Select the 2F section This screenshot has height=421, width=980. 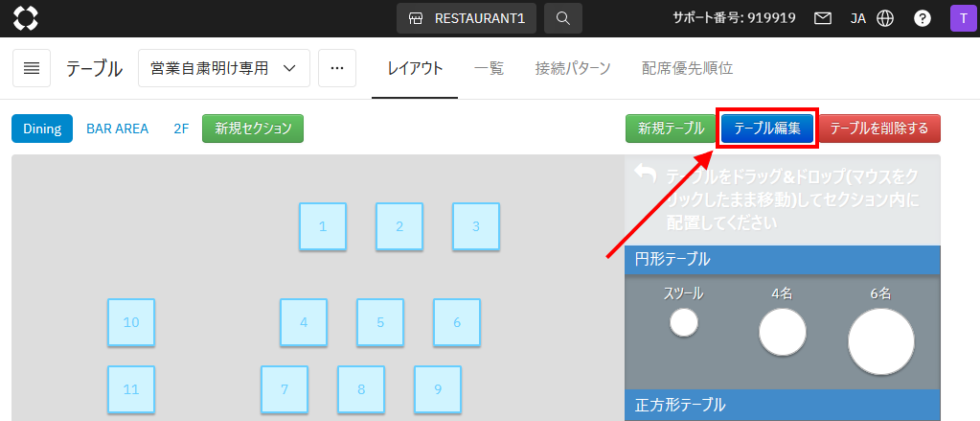181,129
